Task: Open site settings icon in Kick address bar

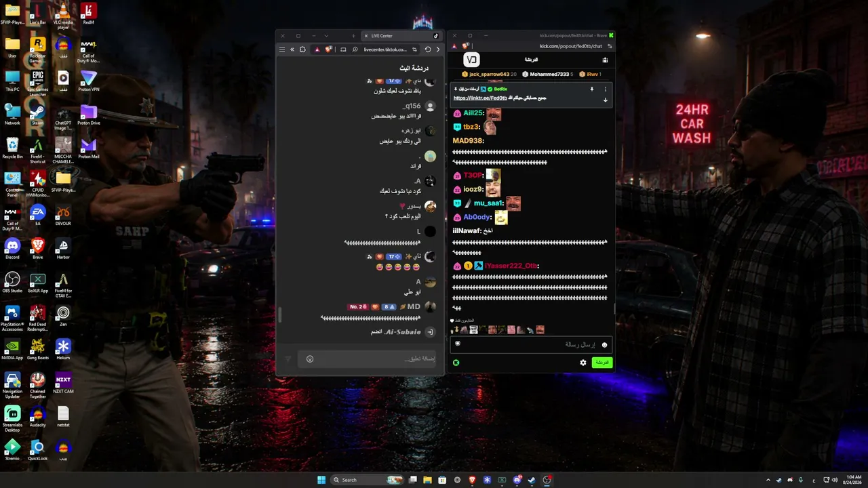Action: [x=610, y=46]
